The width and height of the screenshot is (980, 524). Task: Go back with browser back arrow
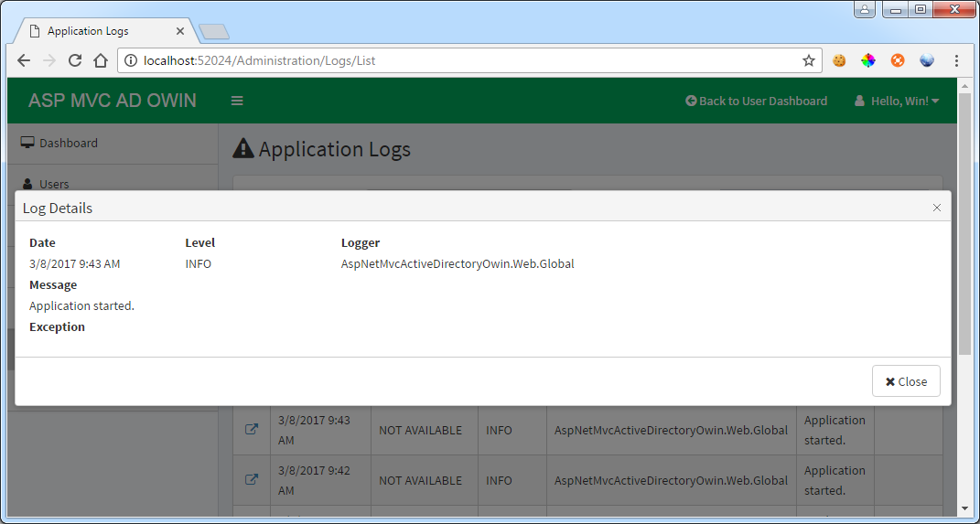pyautogui.click(x=24, y=60)
